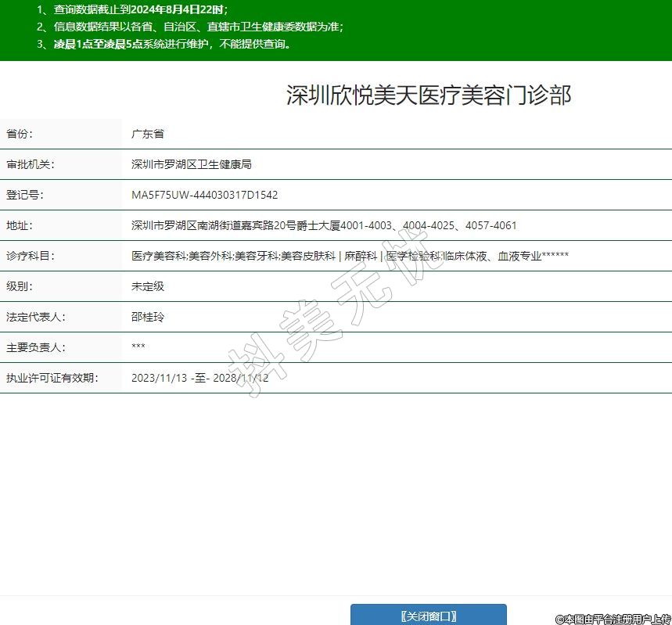Click the 广东省 province value
The image size is (672, 625).
coord(148,134)
